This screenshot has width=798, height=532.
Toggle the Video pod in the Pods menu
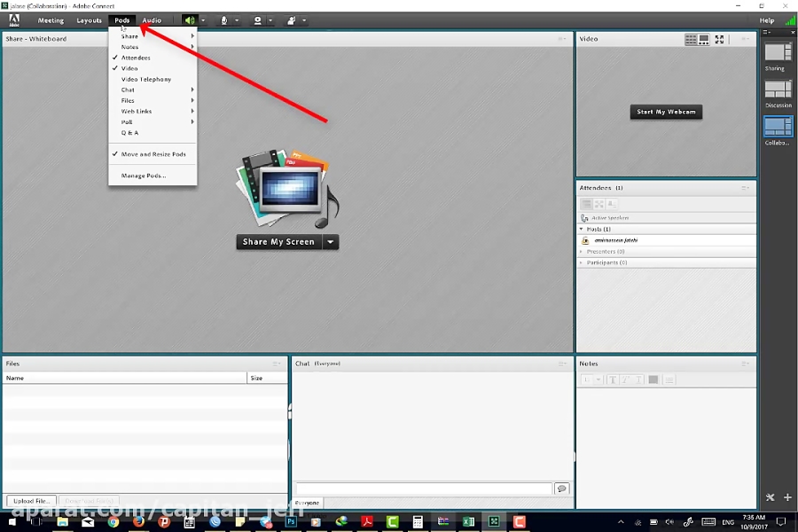pos(128,68)
